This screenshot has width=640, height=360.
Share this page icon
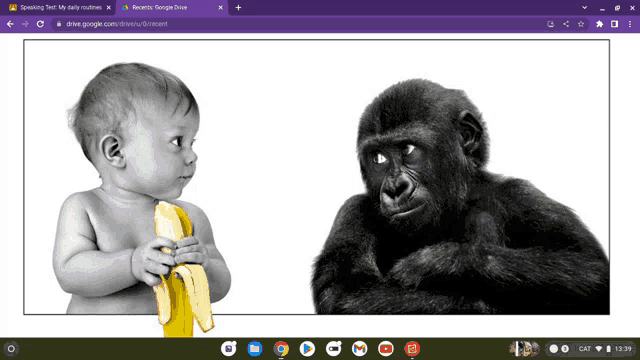pyautogui.click(x=566, y=24)
